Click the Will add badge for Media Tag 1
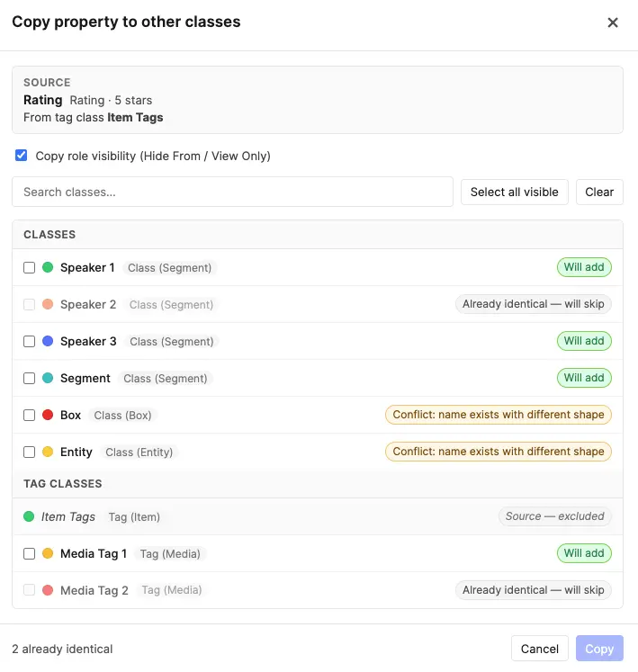 pyautogui.click(x=584, y=553)
